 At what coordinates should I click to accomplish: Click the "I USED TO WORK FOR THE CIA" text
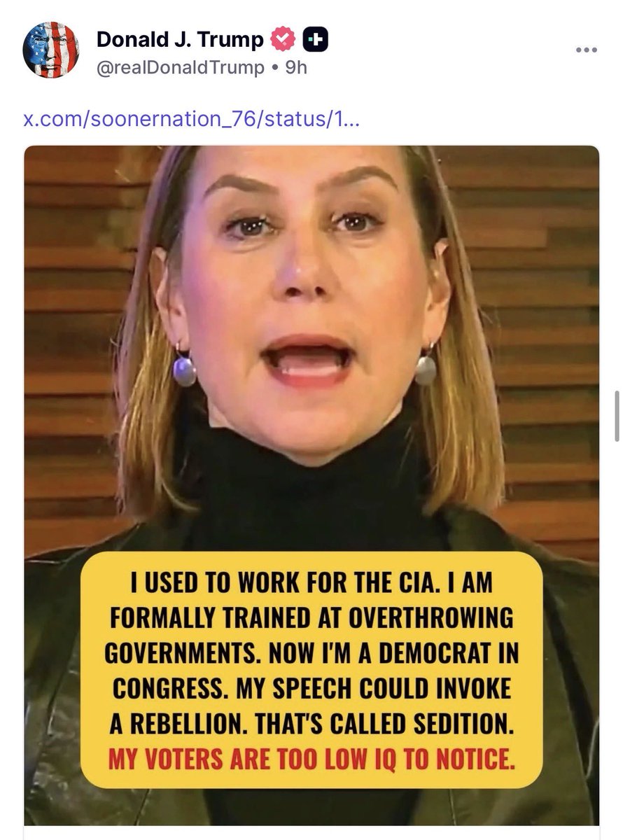tap(311, 583)
